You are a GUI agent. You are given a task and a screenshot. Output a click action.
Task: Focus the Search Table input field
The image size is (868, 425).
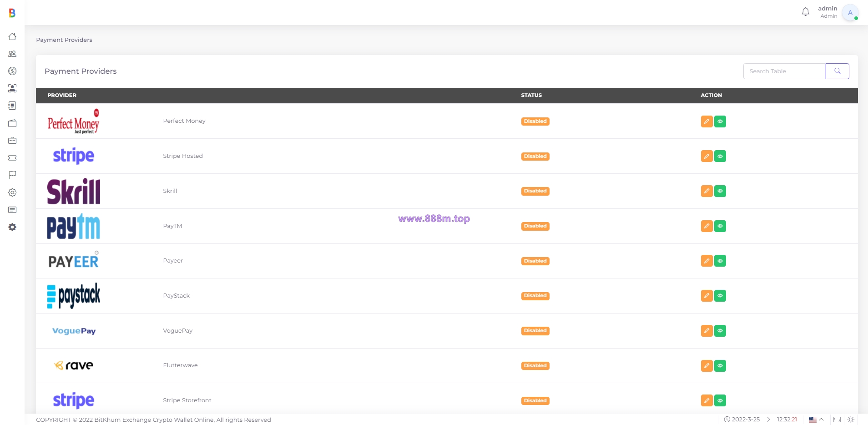(x=784, y=71)
